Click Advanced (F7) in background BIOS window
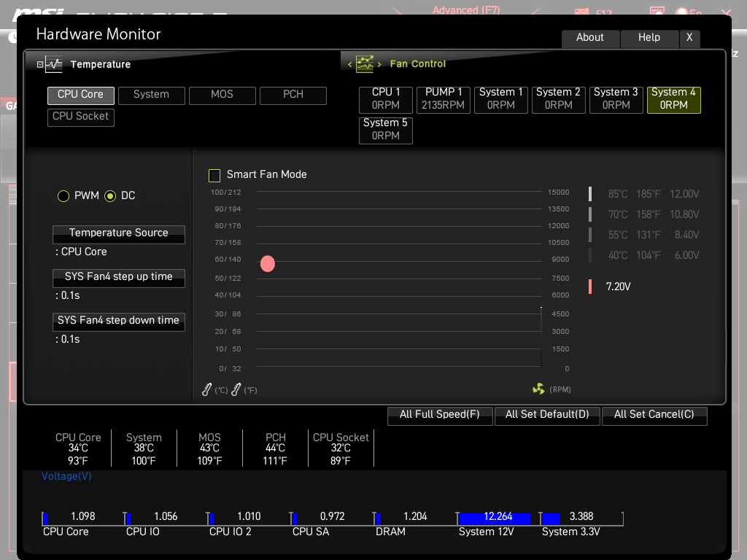Image resolution: width=747 pixels, height=560 pixels. pyautogui.click(x=466, y=10)
